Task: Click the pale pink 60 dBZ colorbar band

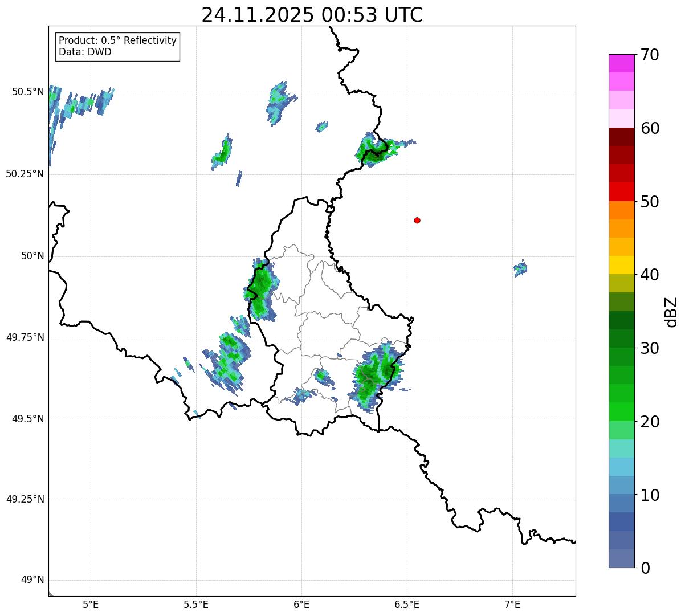Action: tap(622, 119)
